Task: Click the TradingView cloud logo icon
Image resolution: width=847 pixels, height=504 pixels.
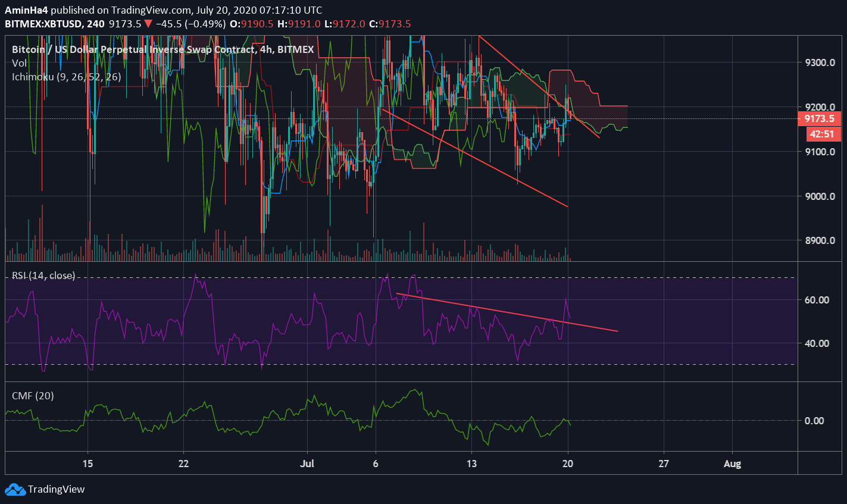Action: click(x=15, y=490)
